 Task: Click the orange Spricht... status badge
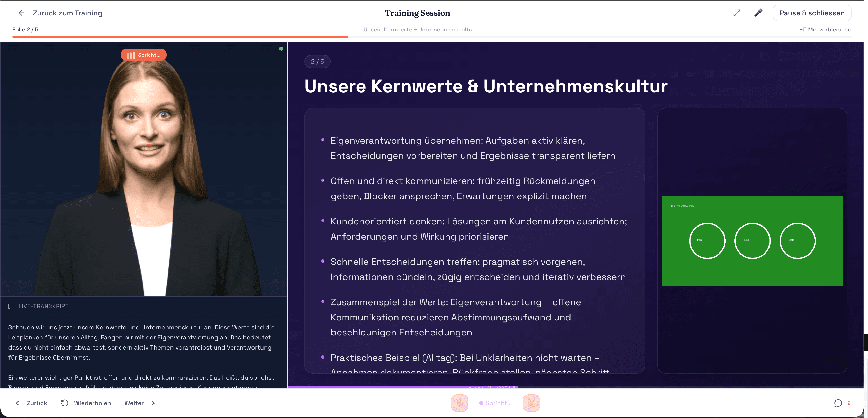pyautogui.click(x=143, y=55)
